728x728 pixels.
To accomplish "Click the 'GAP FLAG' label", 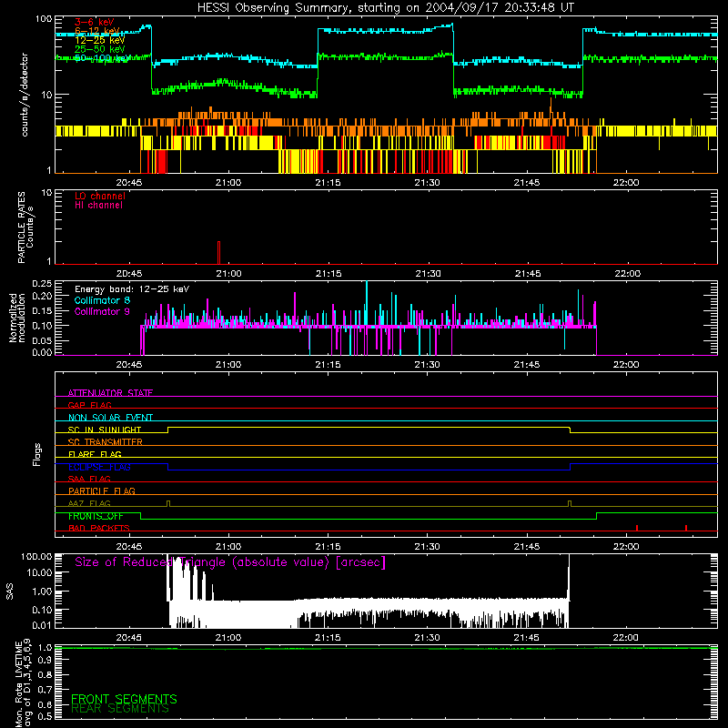I will tap(89, 405).
